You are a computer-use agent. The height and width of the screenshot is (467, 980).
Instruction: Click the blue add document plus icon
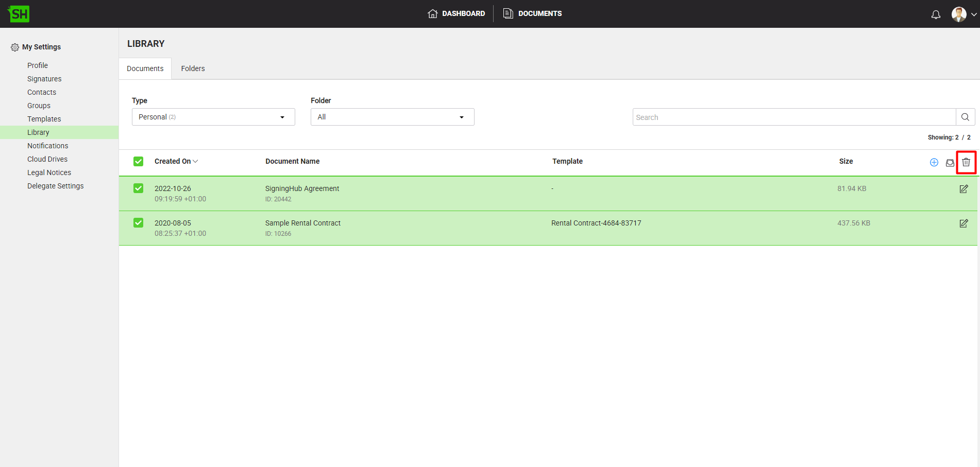(x=934, y=162)
